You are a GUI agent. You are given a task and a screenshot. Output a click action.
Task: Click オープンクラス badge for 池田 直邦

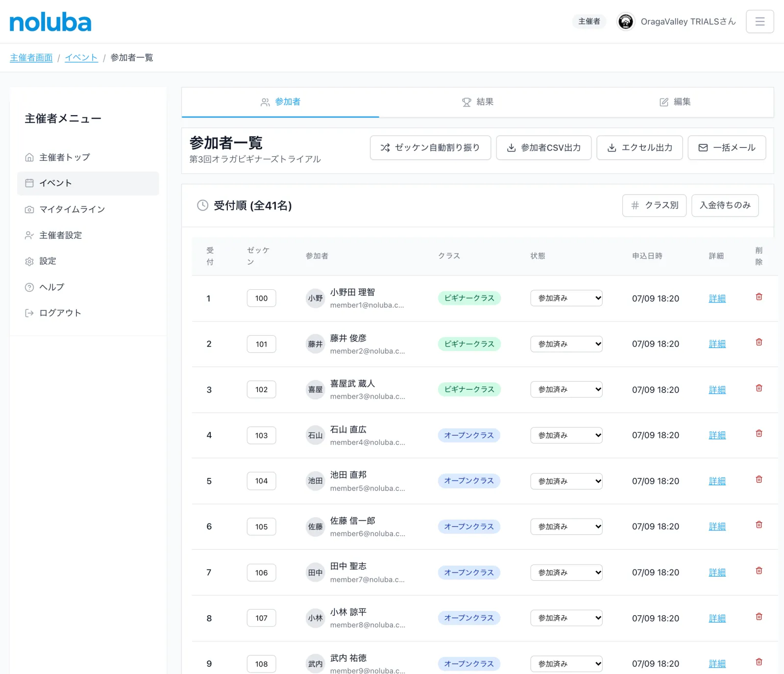click(469, 481)
